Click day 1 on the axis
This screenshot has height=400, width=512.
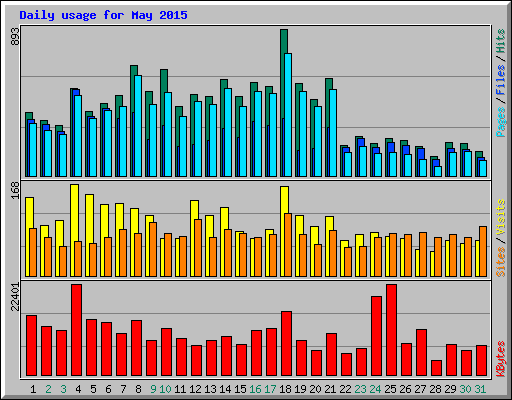(33, 389)
